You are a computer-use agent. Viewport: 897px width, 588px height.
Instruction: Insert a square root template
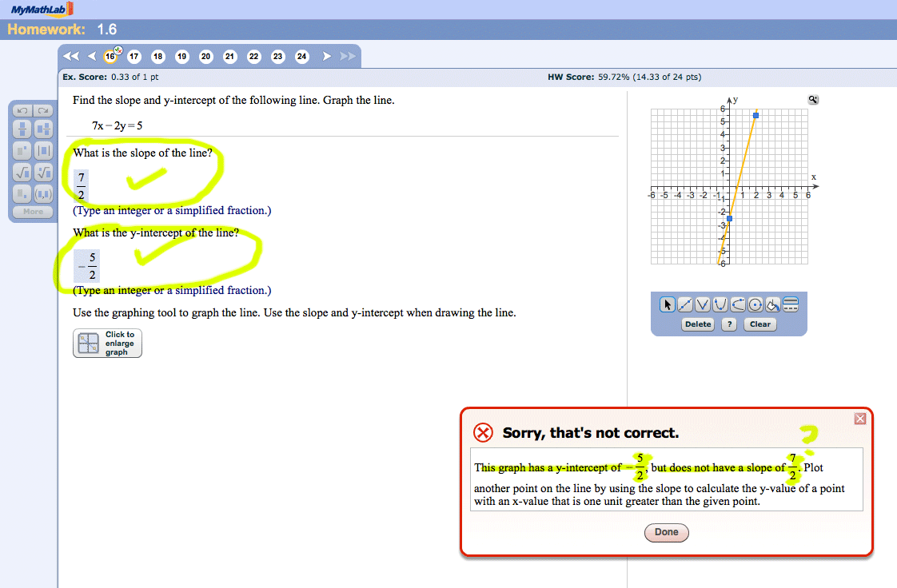[x=22, y=172]
